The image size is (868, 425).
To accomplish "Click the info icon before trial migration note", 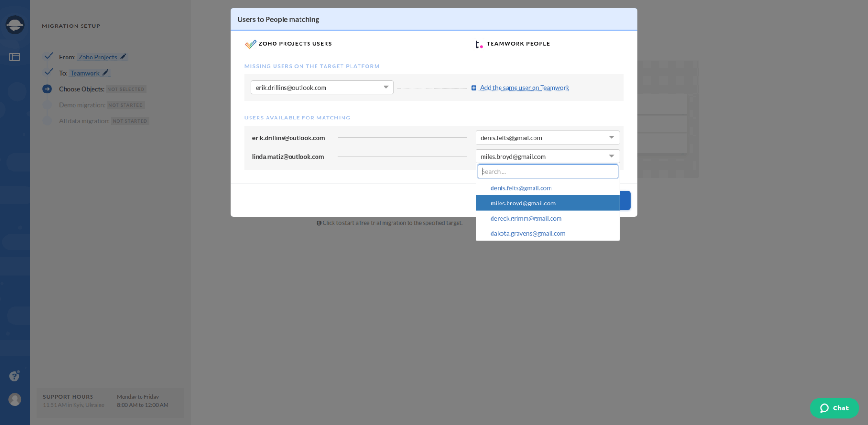I will click(319, 223).
